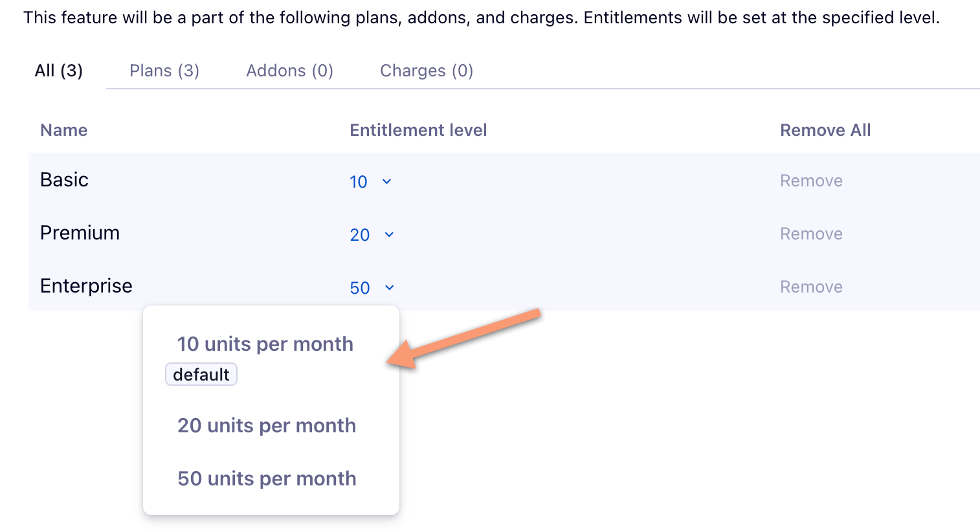Viewport: 980px width, 532px height.
Task: Pick 50 units per month option
Action: click(x=267, y=478)
